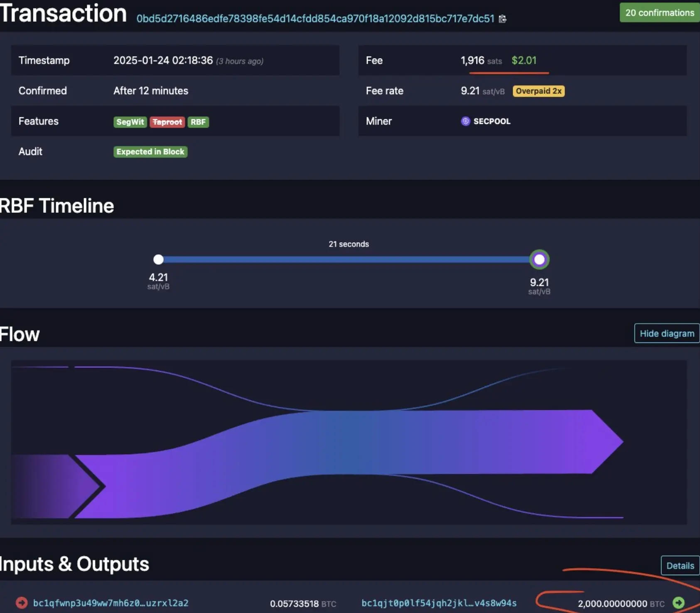700x613 pixels.
Task: Click the SECPOOL miner logo icon
Action: (x=465, y=121)
